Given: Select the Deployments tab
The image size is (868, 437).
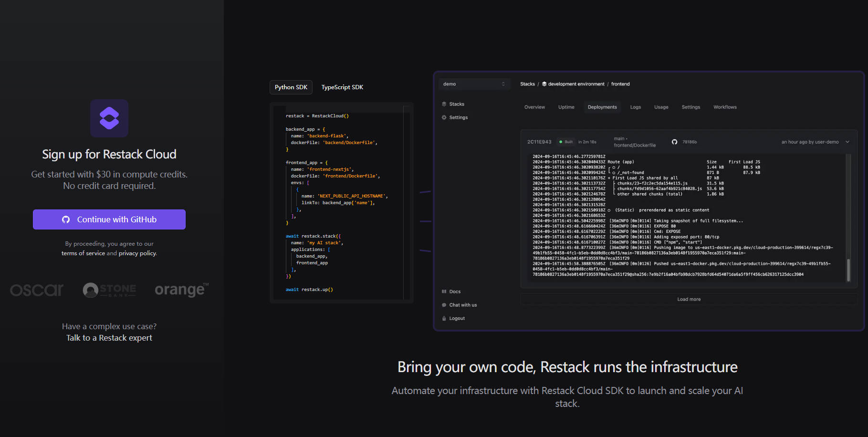Looking at the screenshot, I should (x=602, y=107).
